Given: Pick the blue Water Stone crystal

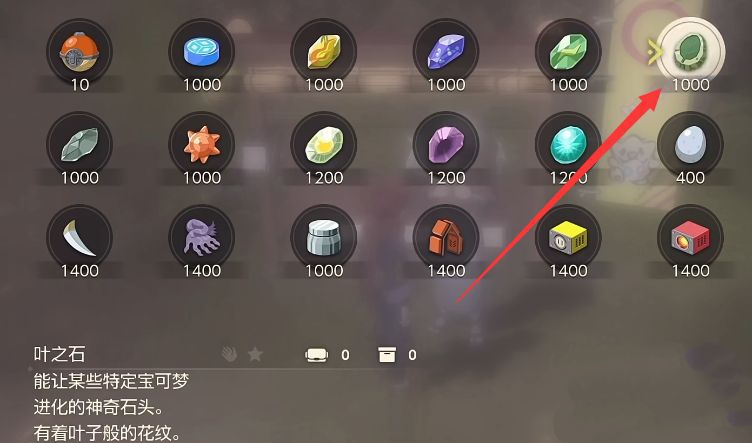Looking at the screenshot, I should click(446, 52).
